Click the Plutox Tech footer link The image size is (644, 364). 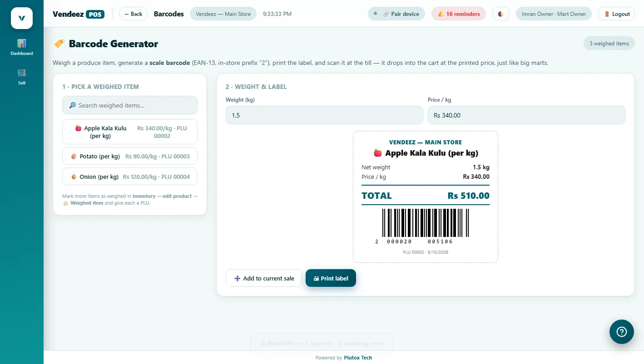pos(358,358)
